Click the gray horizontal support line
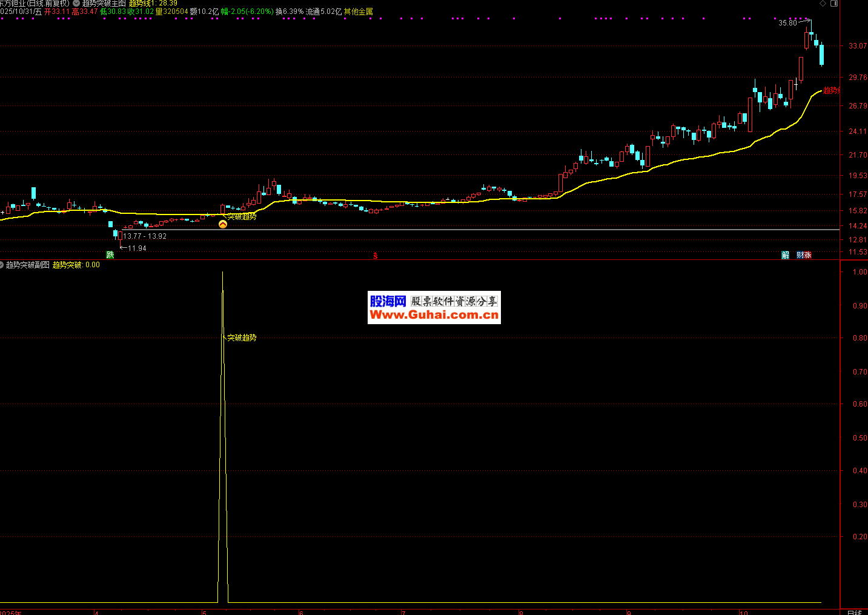The image size is (868, 615). (x=485, y=230)
